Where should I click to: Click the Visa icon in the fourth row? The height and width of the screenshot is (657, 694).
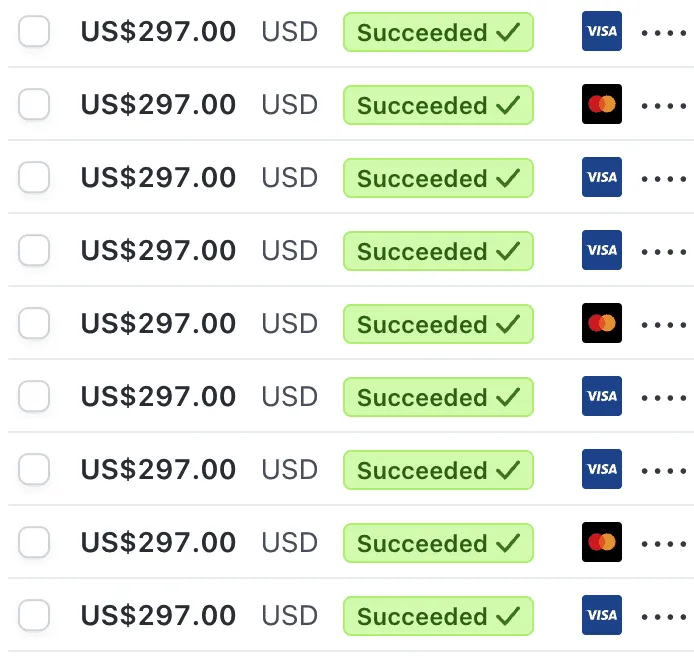[601, 250]
